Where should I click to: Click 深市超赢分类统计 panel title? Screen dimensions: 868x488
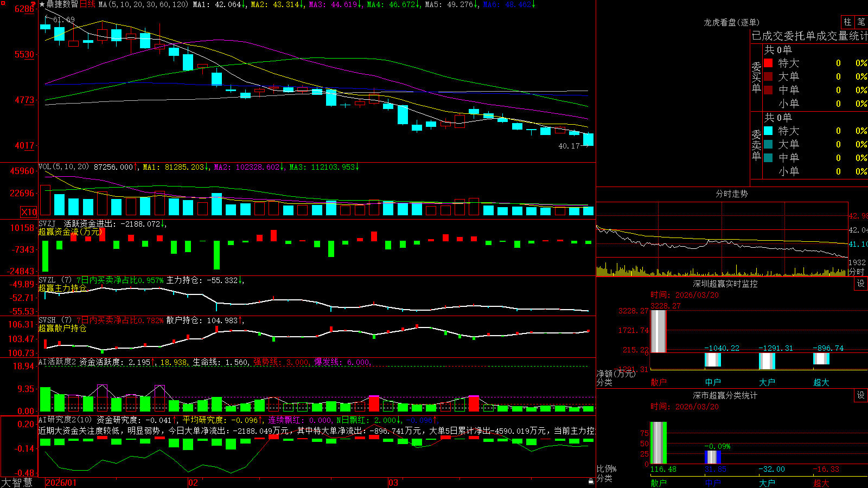[725, 395]
